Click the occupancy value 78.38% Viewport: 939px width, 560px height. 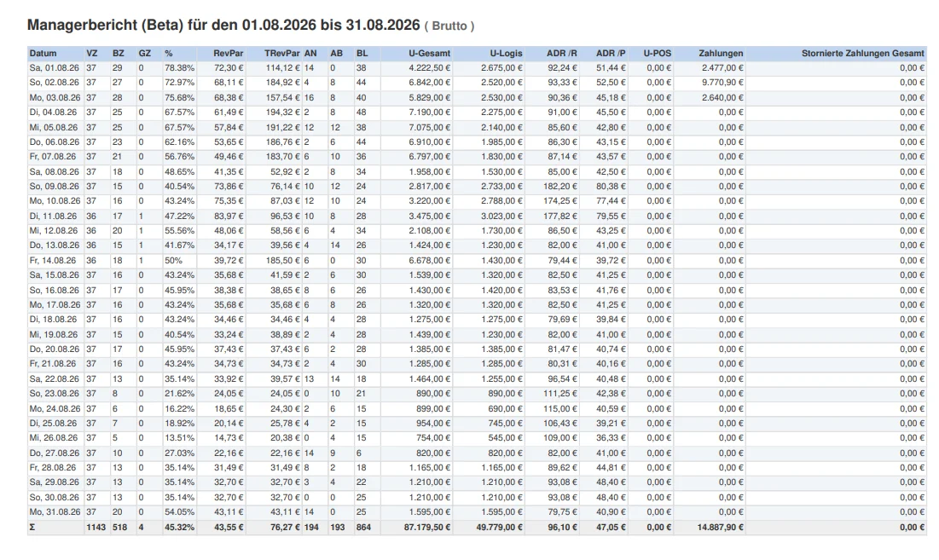[x=180, y=68]
